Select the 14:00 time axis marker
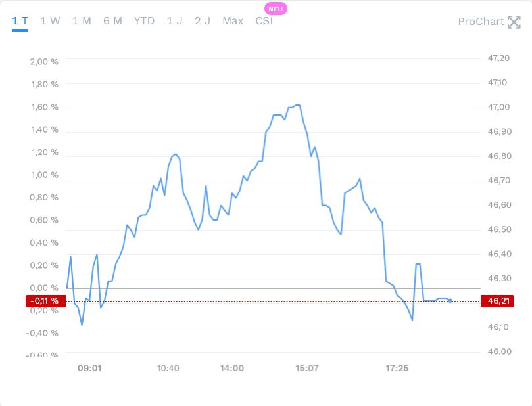This screenshot has height=406, width=532. (x=232, y=368)
